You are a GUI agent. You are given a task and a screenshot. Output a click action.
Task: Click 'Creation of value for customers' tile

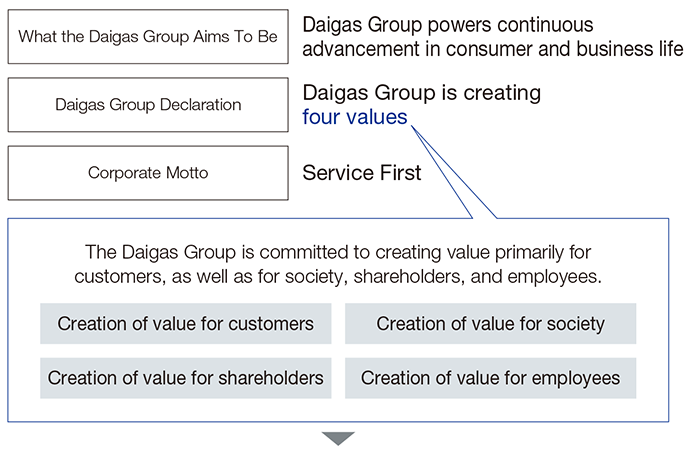(186, 324)
